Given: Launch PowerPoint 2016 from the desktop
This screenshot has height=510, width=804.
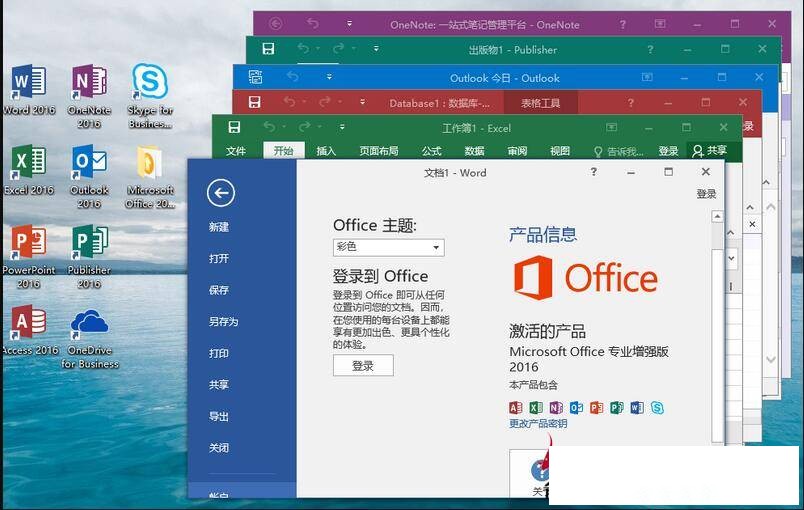Looking at the screenshot, I should (x=29, y=256).
